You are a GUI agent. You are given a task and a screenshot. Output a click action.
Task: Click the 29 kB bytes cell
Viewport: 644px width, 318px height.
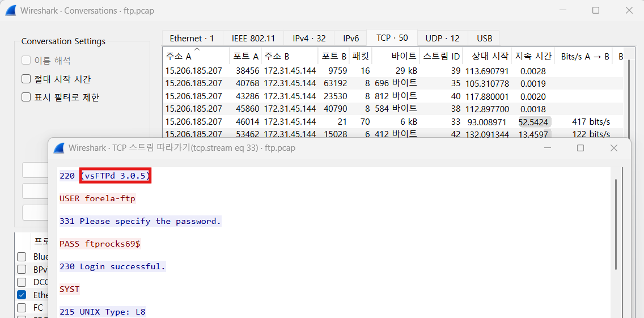click(406, 71)
